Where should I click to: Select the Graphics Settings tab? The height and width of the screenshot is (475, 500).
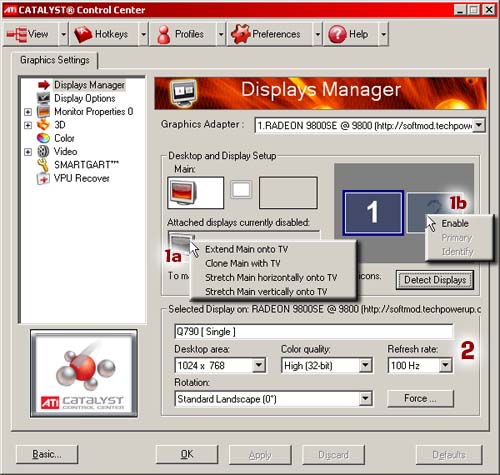point(55,60)
